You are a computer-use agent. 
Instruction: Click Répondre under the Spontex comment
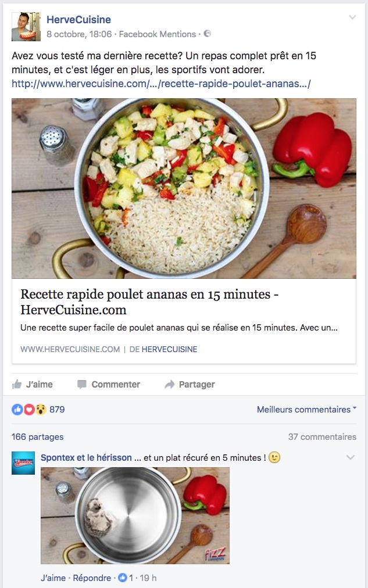(92, 578)
